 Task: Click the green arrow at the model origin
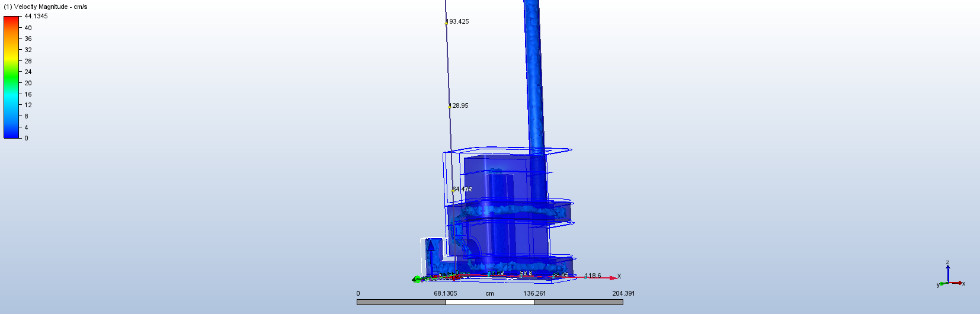(417, 279)
